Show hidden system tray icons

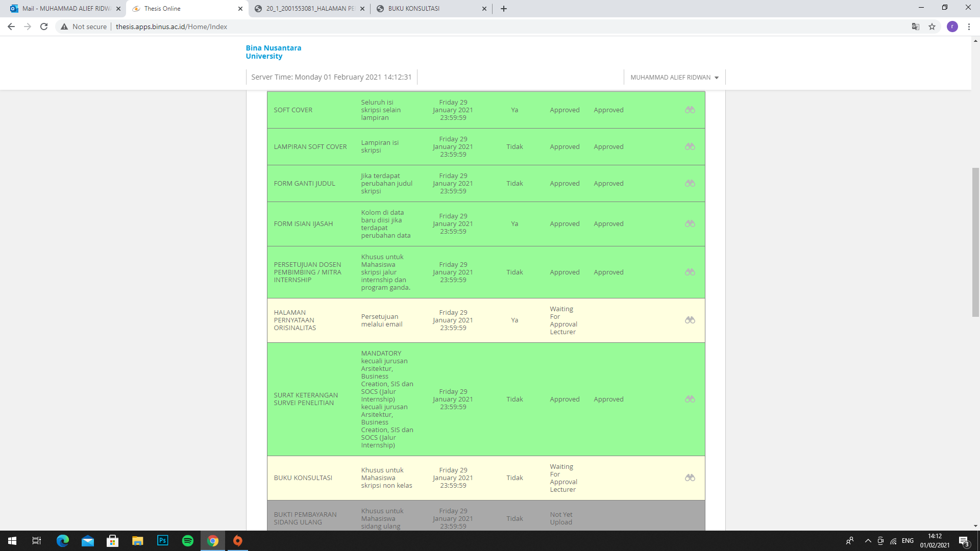pyautogui.click(x=868, y=541)
